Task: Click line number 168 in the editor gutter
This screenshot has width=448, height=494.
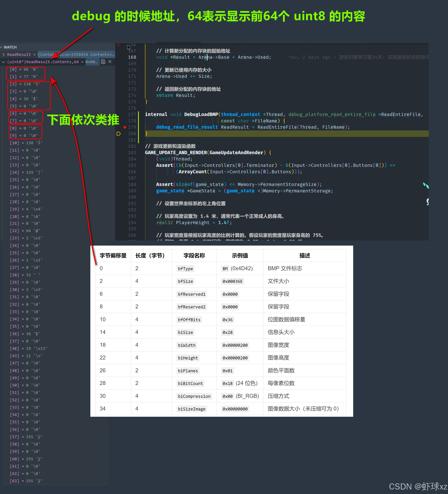Action: pyautogui.click(x=132, y=57)
